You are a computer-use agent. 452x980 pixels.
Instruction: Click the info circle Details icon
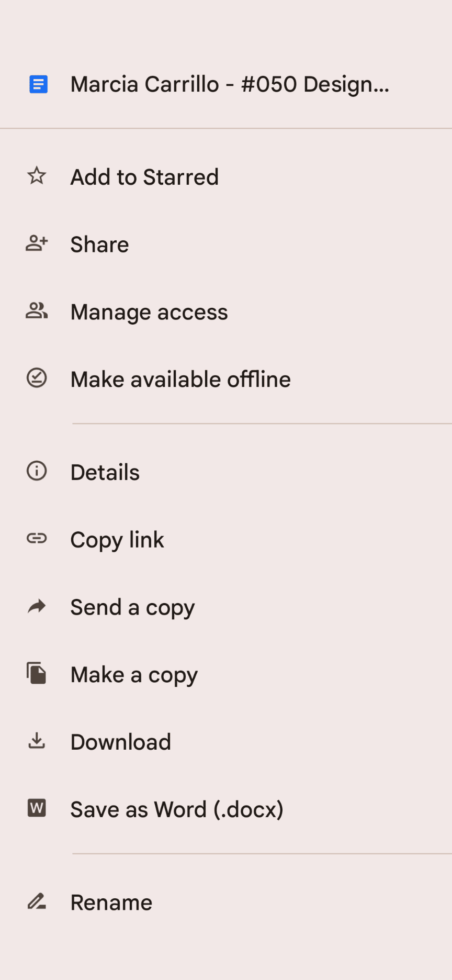click(37, 471)
